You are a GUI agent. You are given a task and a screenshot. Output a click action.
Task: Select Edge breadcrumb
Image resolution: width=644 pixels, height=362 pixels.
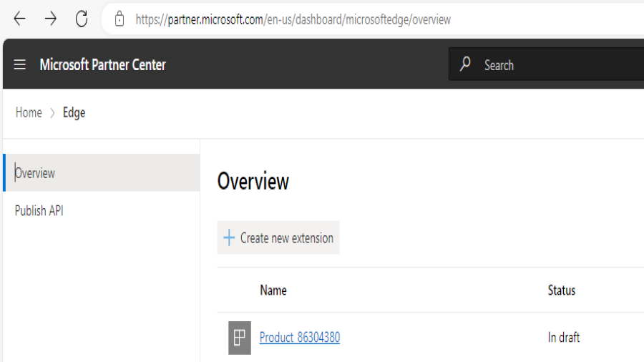pyautogui.click(x=74, y=113)
